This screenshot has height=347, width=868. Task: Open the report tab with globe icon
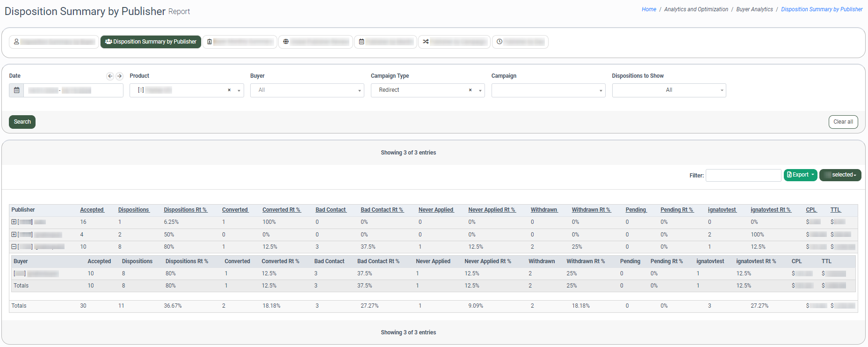point(316,42)
